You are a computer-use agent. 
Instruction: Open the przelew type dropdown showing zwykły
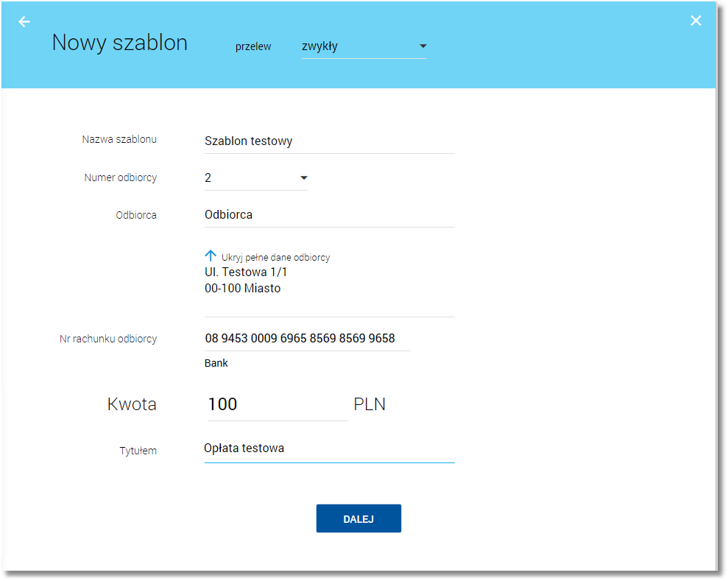(364, 46)
